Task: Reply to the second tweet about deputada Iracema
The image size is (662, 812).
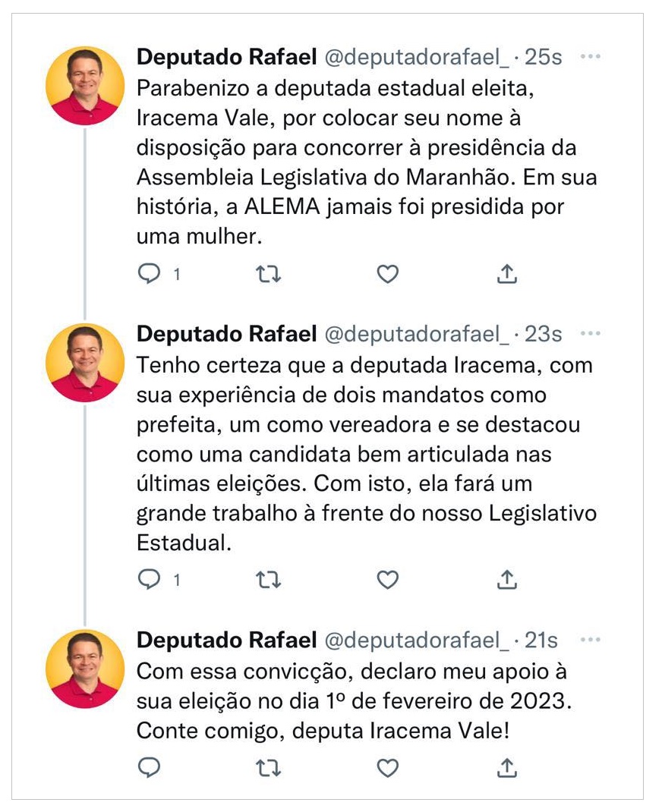Action: point(150,580)
